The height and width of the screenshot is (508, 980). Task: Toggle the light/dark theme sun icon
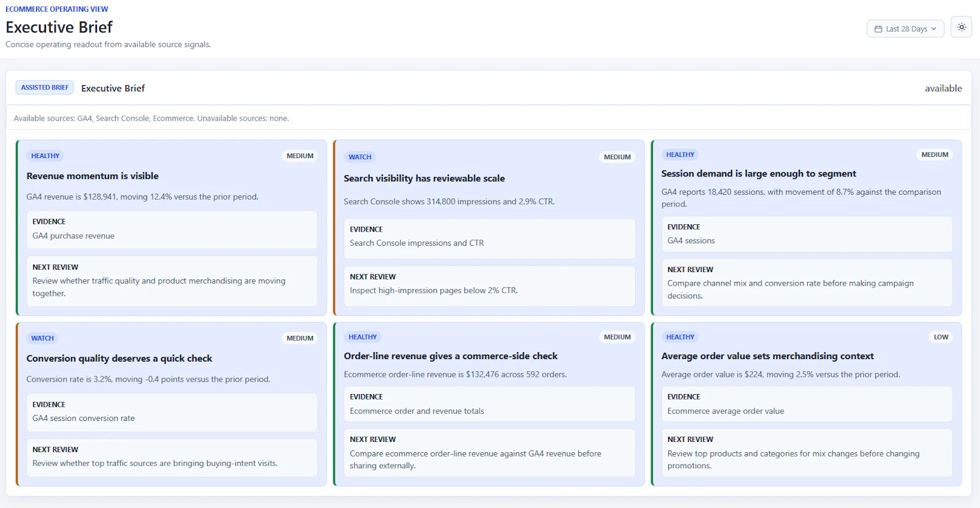coord(961,27)
